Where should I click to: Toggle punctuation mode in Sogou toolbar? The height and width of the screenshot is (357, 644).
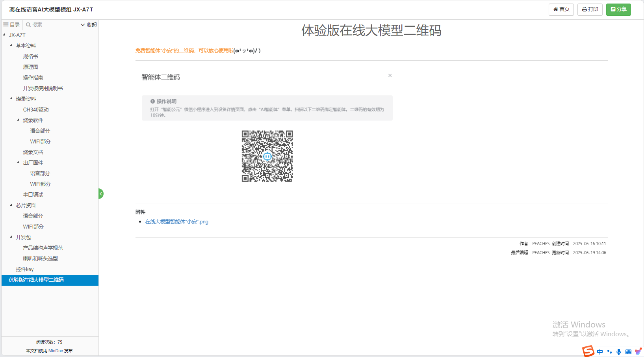click(610, 352)
